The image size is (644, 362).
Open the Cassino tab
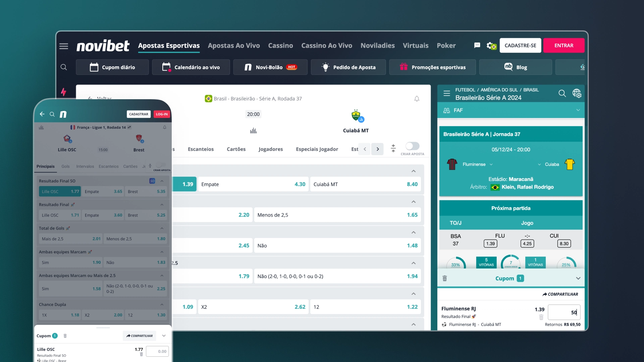tap(280, 46)
